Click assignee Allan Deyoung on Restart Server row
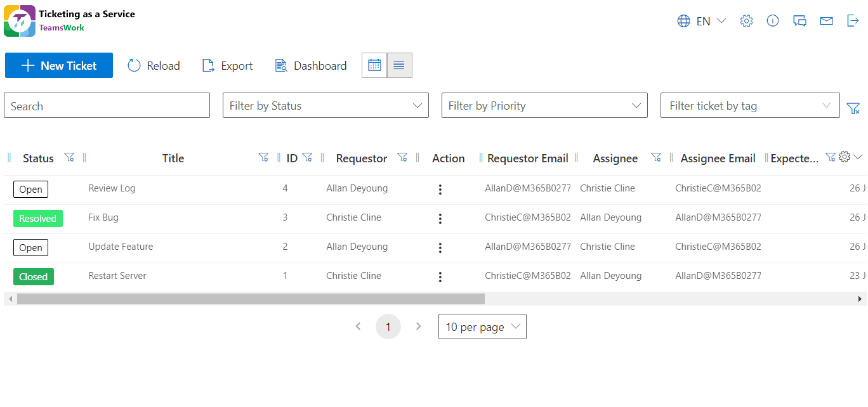Screen dimensions: 868x407 pos(611,276)
